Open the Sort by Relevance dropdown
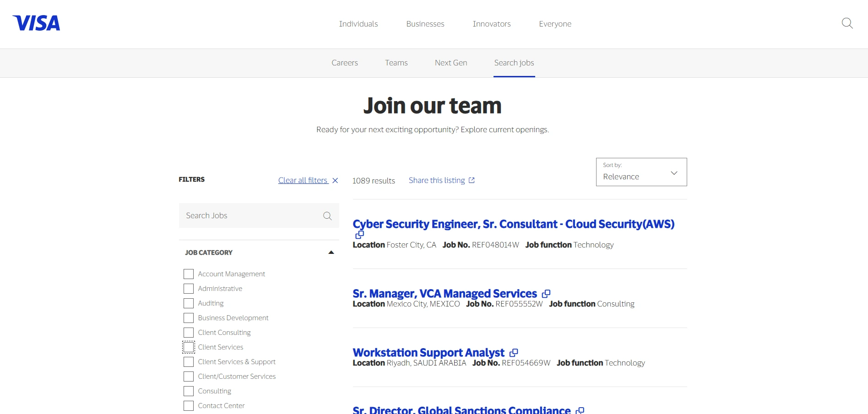868x414 pixels. click(641, 172)
